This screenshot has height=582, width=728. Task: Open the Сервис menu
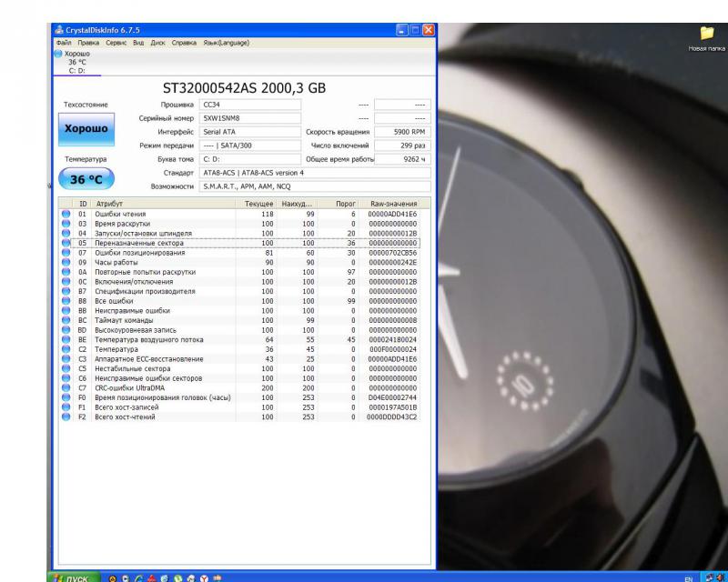pyautogui.click(x=116, y=43)
